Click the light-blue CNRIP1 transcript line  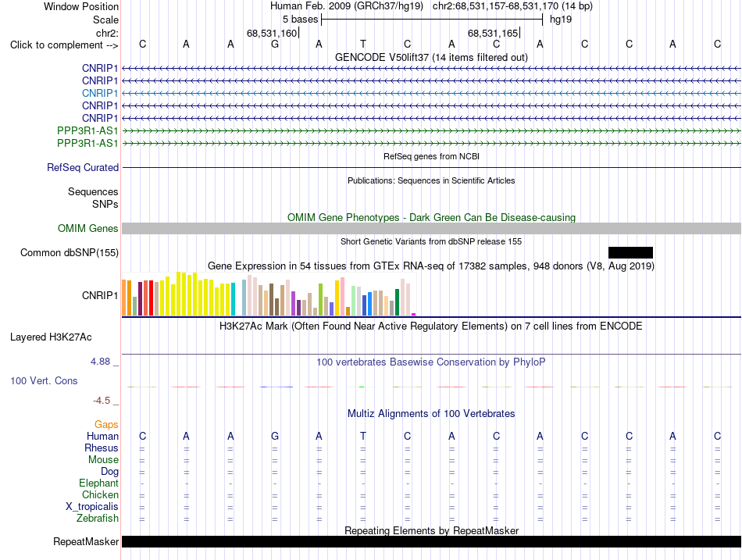pyautogui.click(x=431, y=93)
